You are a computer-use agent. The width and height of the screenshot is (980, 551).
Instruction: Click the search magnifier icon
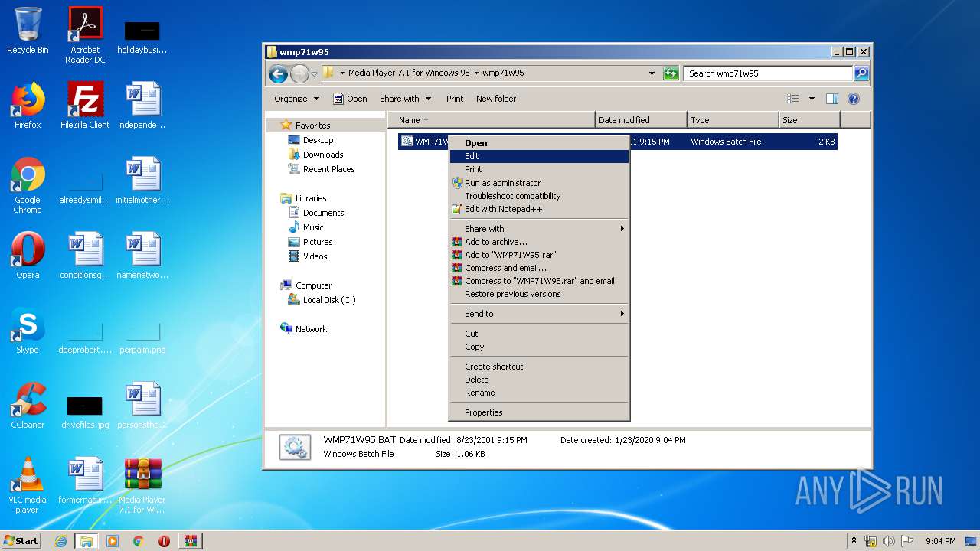pos(861,73)
